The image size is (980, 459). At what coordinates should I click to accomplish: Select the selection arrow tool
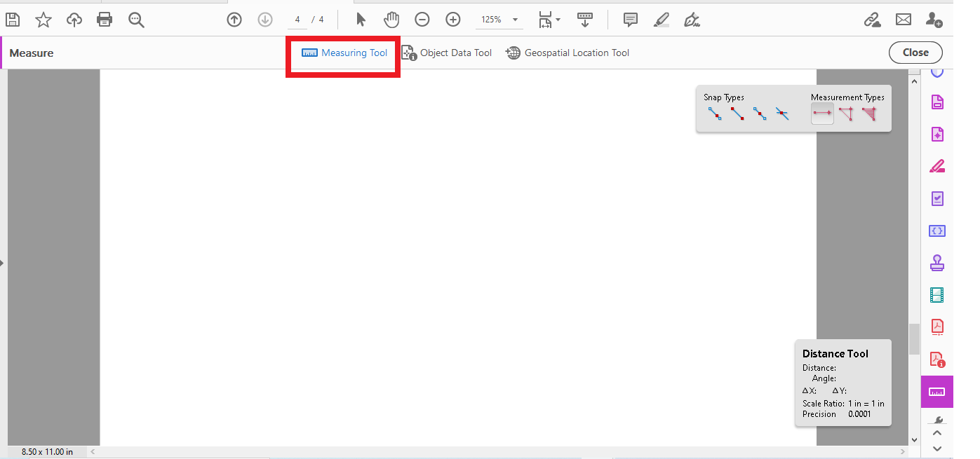coord(360,19)
